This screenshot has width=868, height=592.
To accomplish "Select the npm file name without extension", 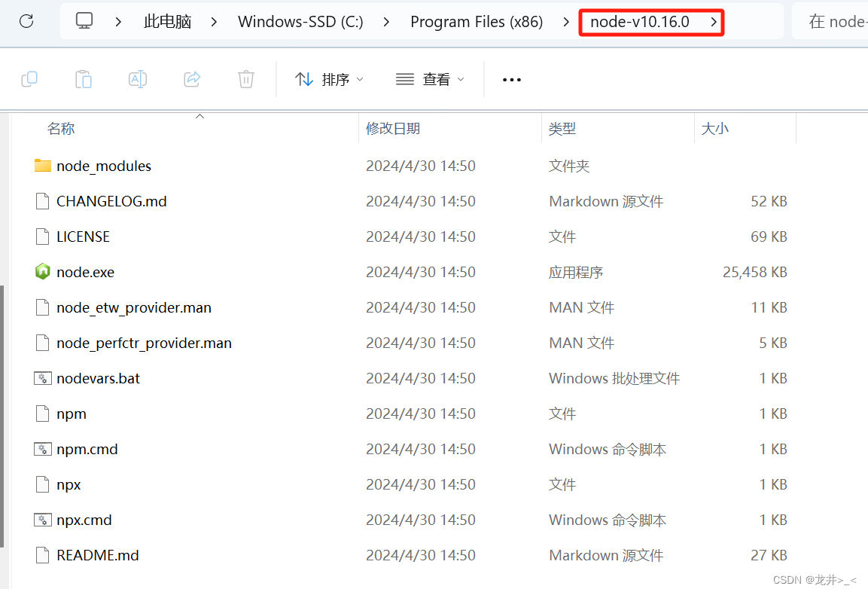I will (72, 414).
